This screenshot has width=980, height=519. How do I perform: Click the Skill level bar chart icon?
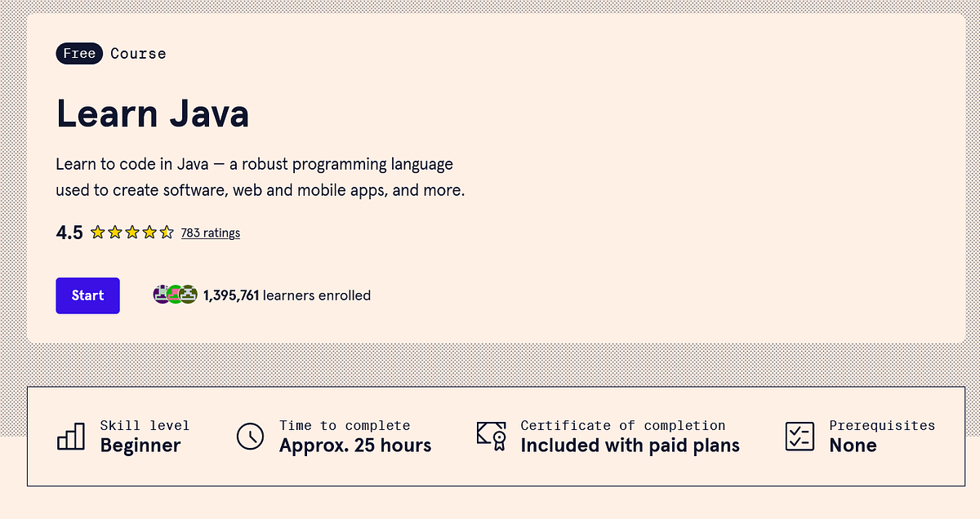[71, 437]
